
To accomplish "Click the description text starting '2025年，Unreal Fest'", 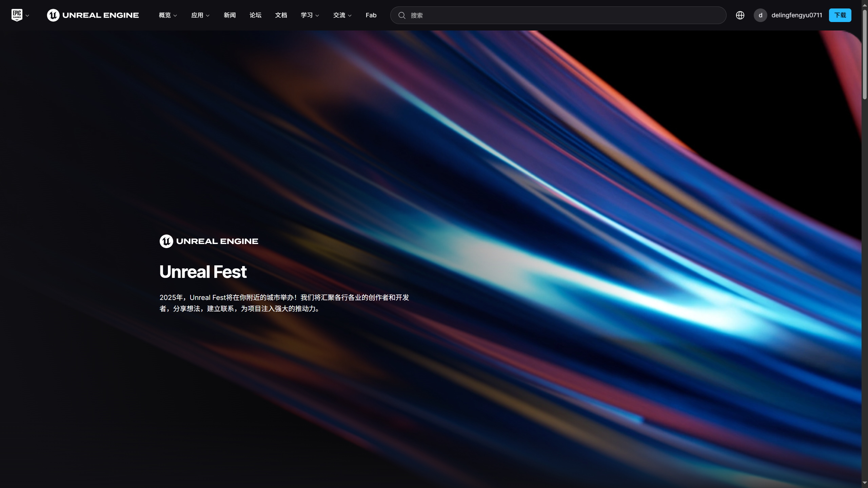I will coord(284,303).
